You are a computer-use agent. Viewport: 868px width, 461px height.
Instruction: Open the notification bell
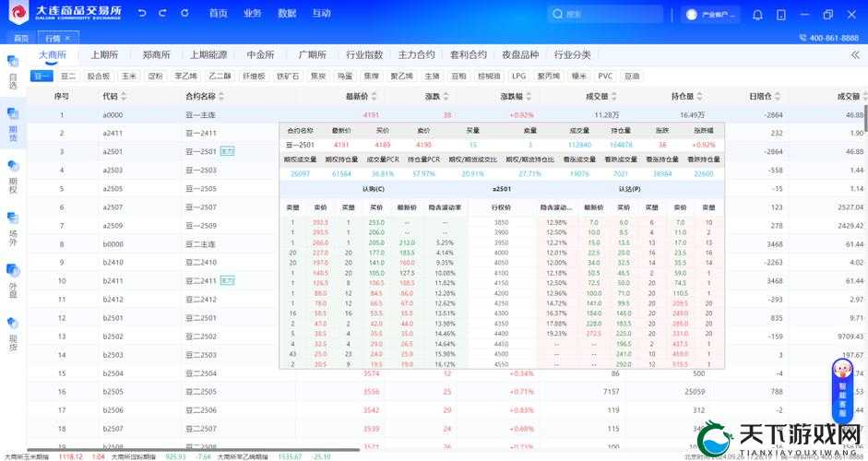tap(757, 15)
